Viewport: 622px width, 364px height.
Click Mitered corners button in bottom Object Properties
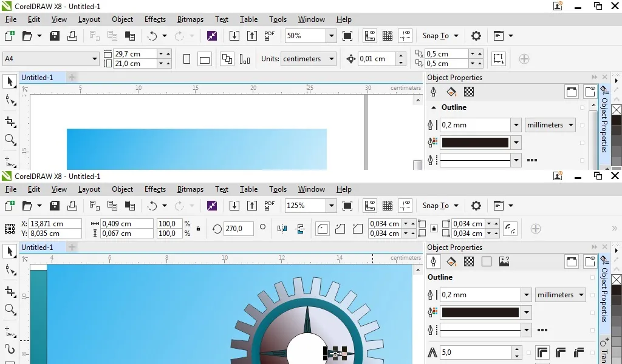pyautogui.click(x=542, y=352)
